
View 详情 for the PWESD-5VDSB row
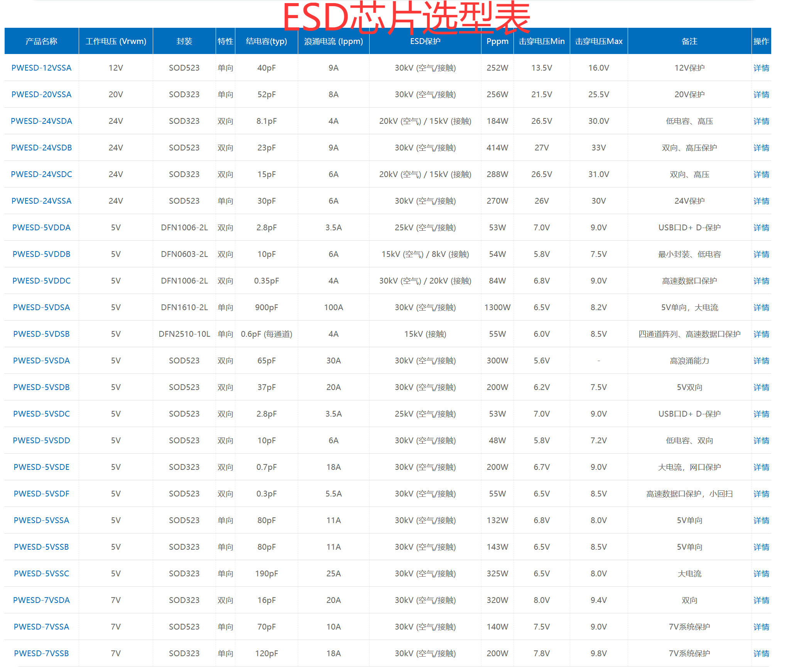(761, 334)
